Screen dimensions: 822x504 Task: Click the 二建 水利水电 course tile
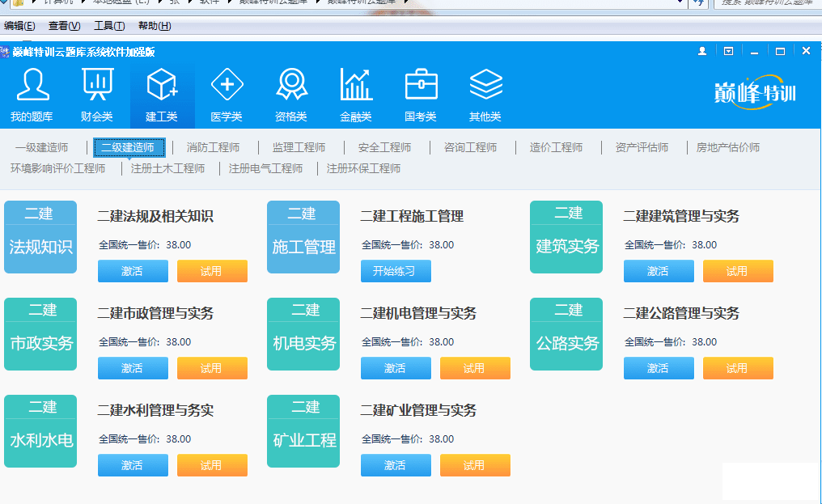click(x=40, y=431)
